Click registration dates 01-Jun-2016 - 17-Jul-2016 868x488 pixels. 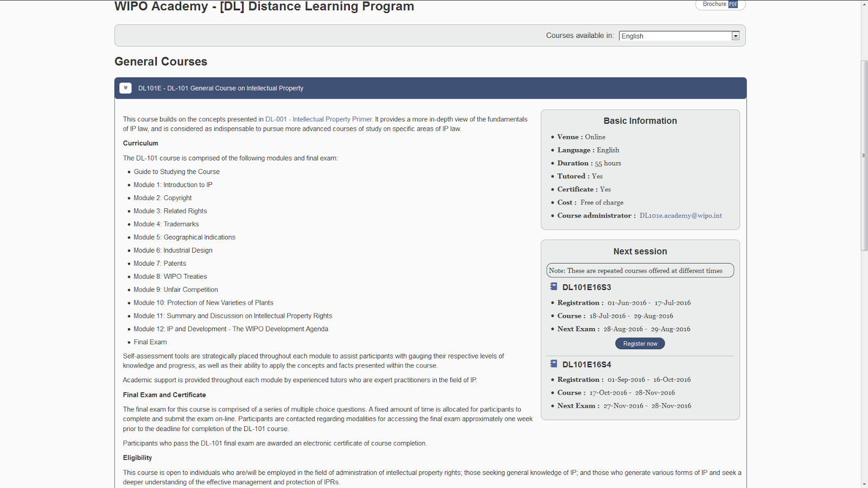(x=649, y=303)
